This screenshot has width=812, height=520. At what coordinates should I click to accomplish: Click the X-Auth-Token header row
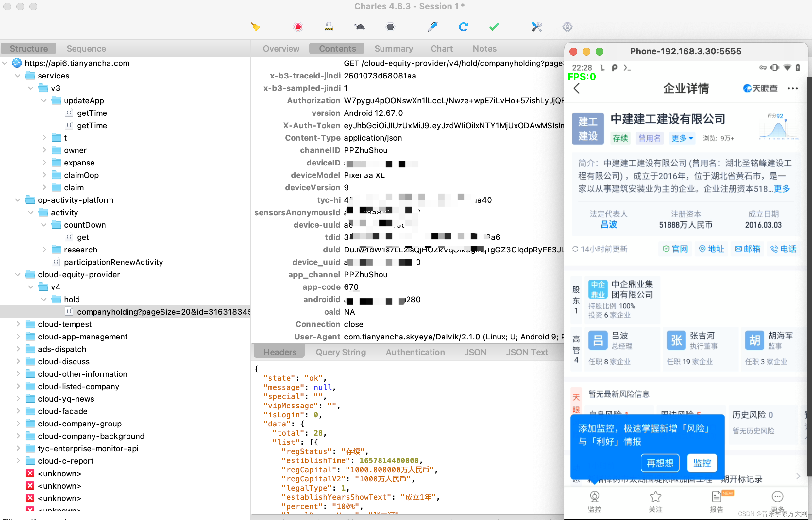point(408,126)
